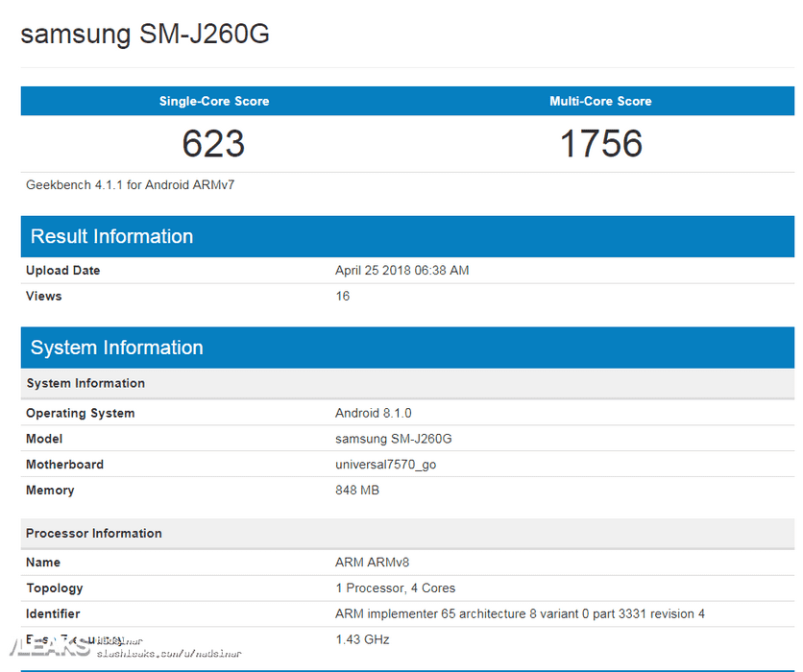
Task: Switch to the Multi-Core Score column header
Action: click(x=600, y=101)
